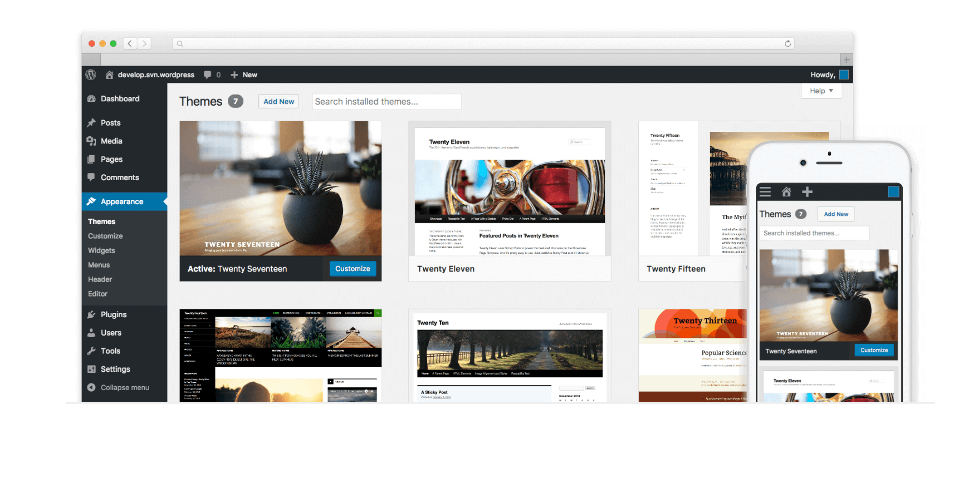Expand the Help dropdown
The height and width of the screenshot is (479, 980).
coord(822,91)
